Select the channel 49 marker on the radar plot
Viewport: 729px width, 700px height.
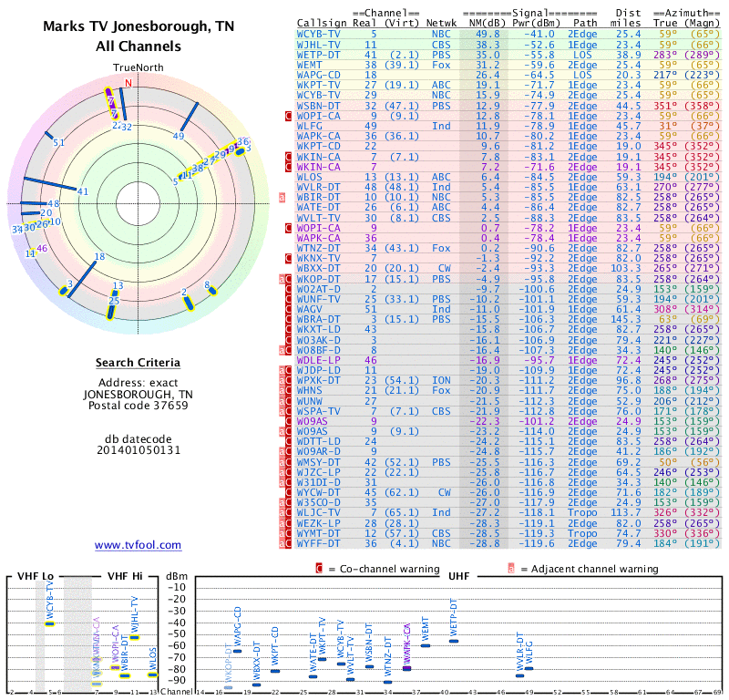coord(179,136)
